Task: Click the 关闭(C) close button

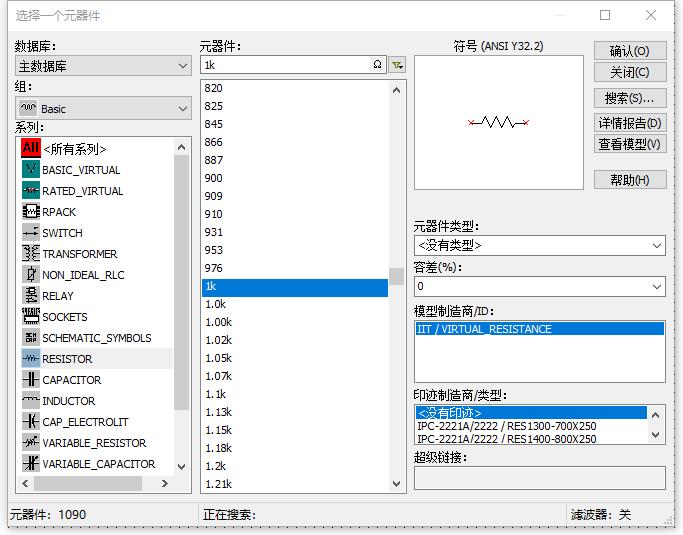Action: (x=630, y=72)
